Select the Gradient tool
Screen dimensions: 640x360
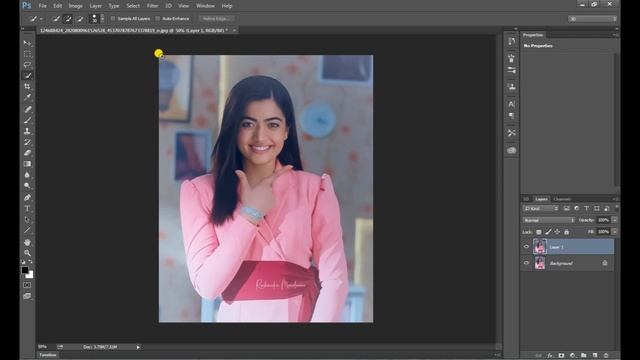[x=27, y=164]
